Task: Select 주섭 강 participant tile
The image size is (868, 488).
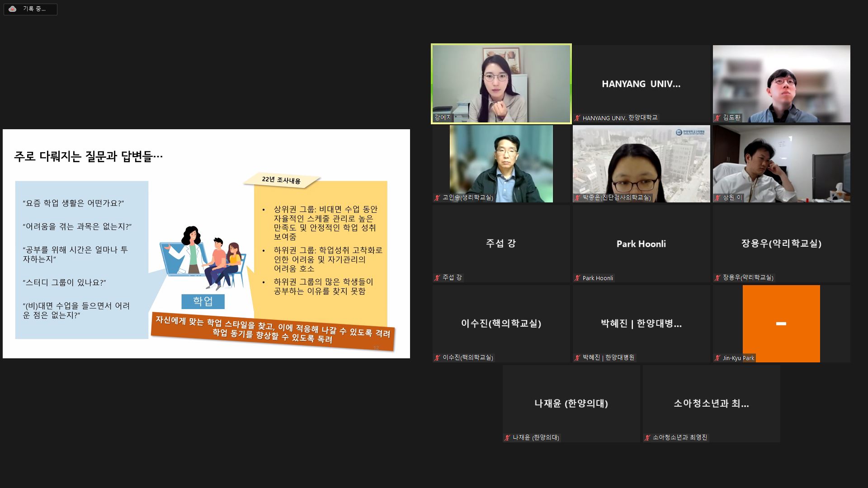Action: (x=501, y=244)
